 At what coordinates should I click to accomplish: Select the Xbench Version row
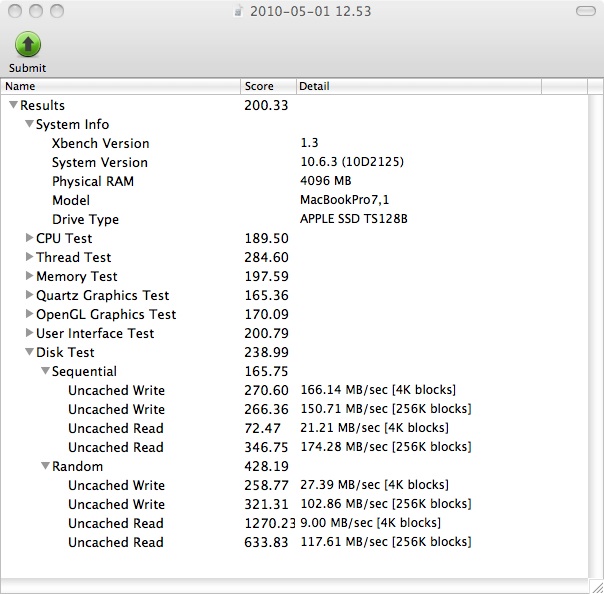294,143
